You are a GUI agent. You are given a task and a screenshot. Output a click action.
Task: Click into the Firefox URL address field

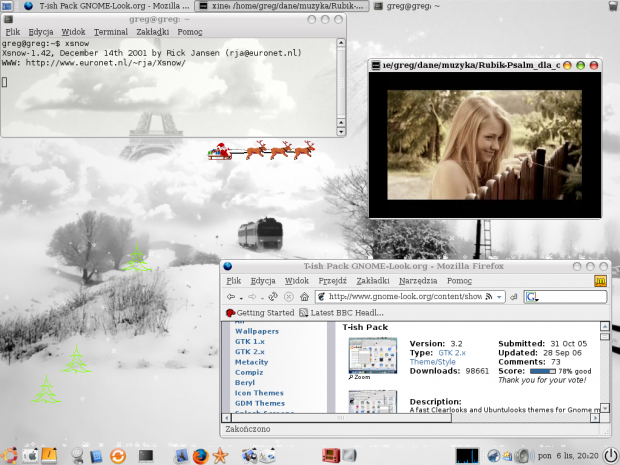pyautogui.click(x=405, y=297)
